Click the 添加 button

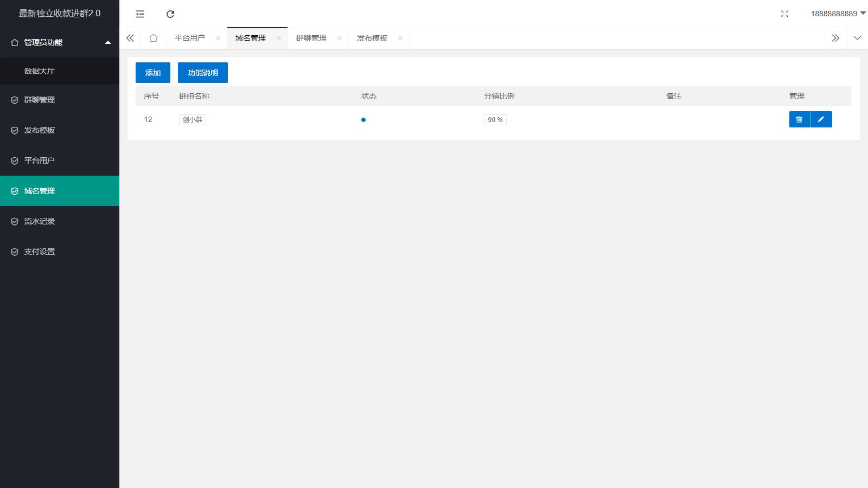153,73
